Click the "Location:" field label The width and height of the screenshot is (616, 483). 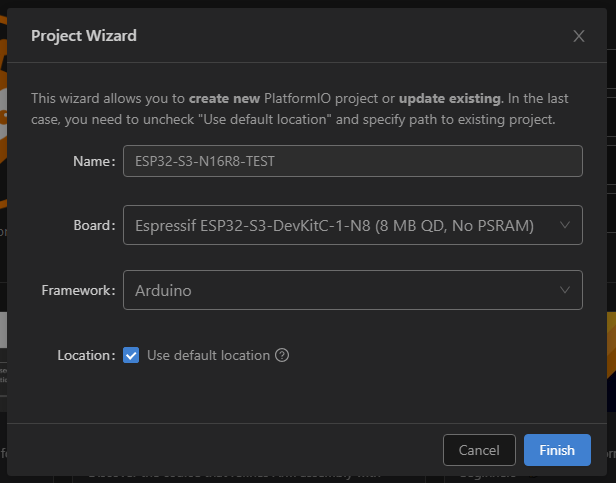coord(87,355)
